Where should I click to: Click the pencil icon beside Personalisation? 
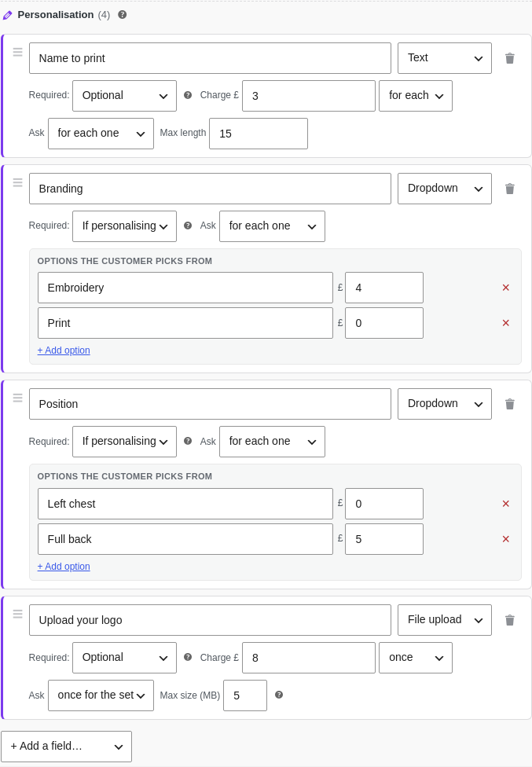click(7, 15)
